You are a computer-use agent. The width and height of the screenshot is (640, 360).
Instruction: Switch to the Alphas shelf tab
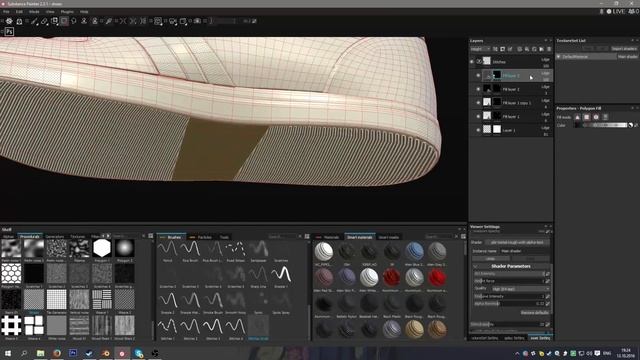(8, 237)
